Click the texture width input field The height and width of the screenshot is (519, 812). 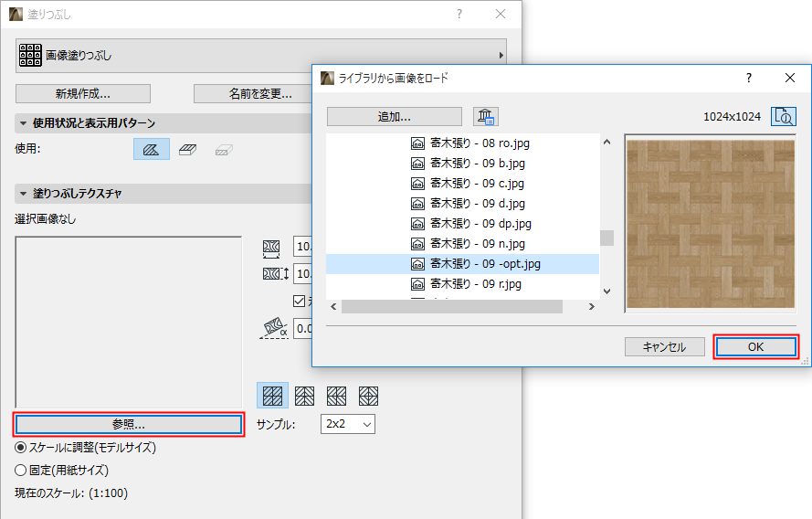(303, 247)
